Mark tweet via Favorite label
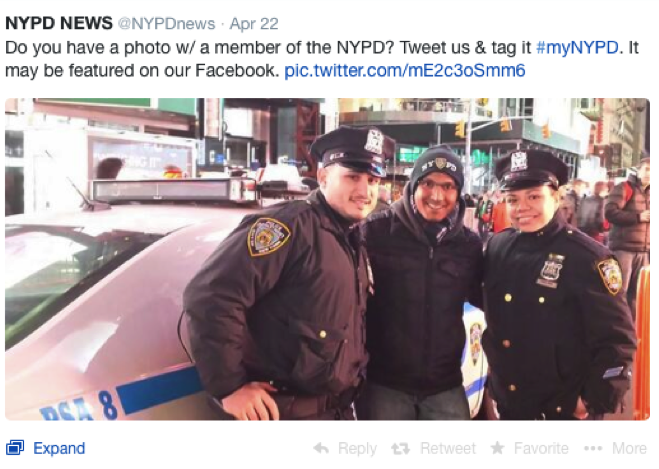Image resolution: width=659 pixels, height=469 pixels. 541,448
